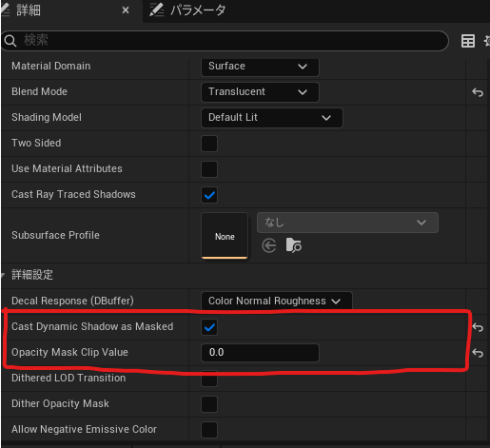This screenshot has height=448, width=490.
Task: Open Material Domain dropdown showing Surface
Action: 260,67
